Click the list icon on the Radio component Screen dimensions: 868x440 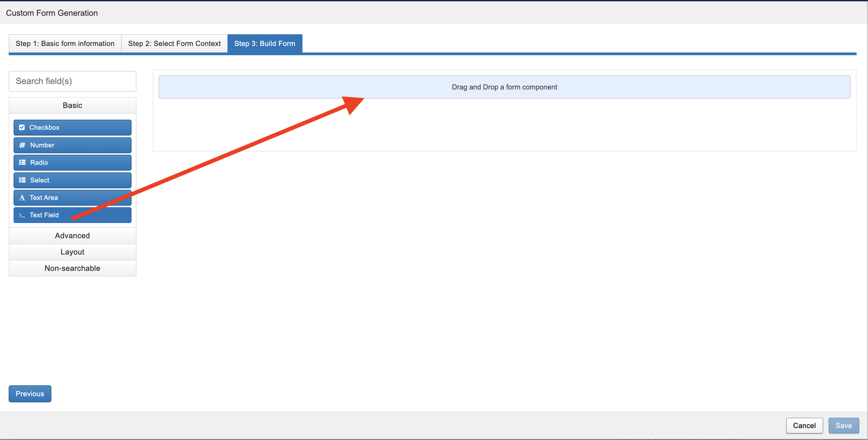pos(22,163)
